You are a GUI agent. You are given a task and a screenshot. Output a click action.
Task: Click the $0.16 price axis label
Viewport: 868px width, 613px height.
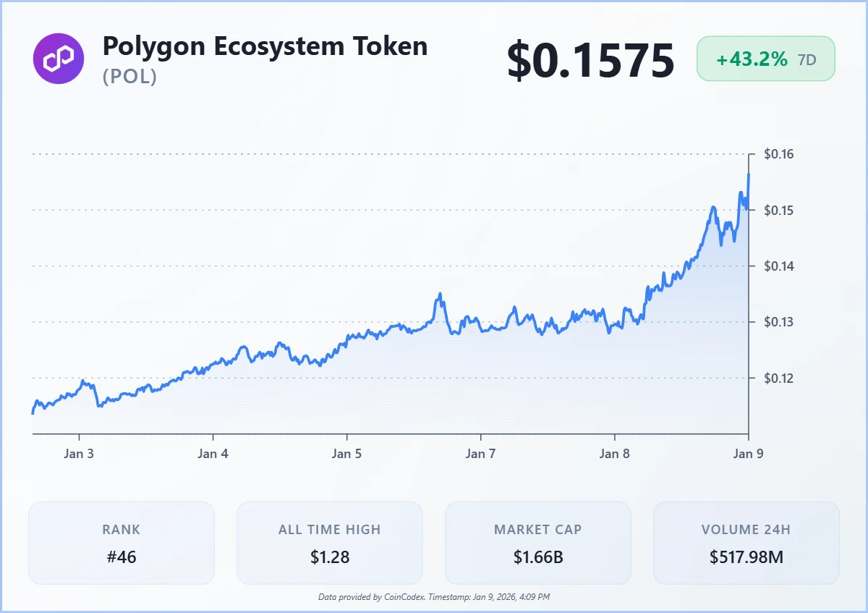coord(779,154)
